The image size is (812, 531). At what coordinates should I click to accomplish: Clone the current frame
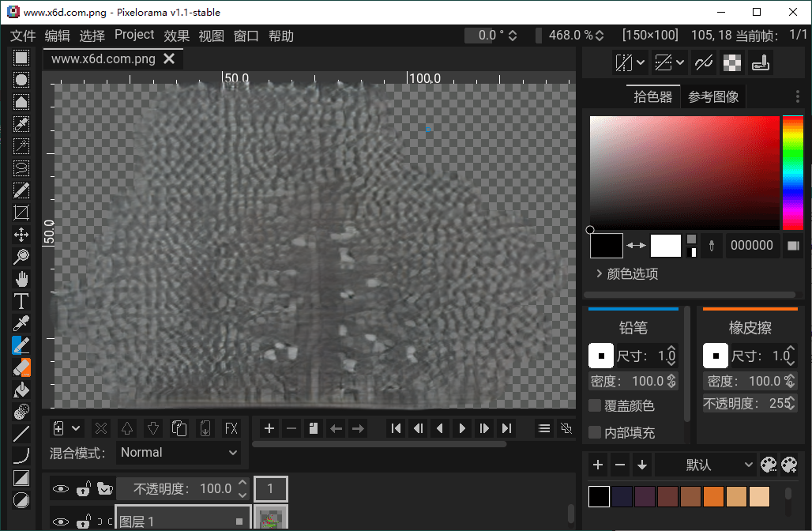point(314,428)
